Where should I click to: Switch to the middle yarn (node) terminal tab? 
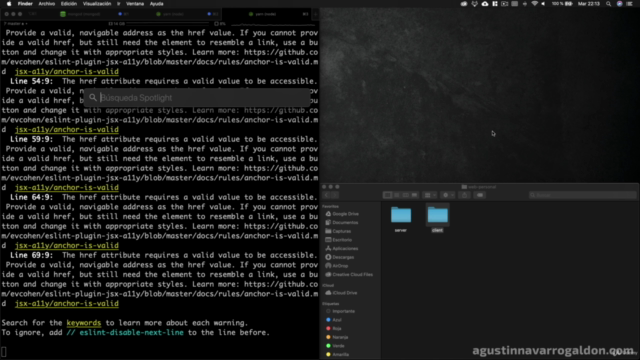[169, 14]
